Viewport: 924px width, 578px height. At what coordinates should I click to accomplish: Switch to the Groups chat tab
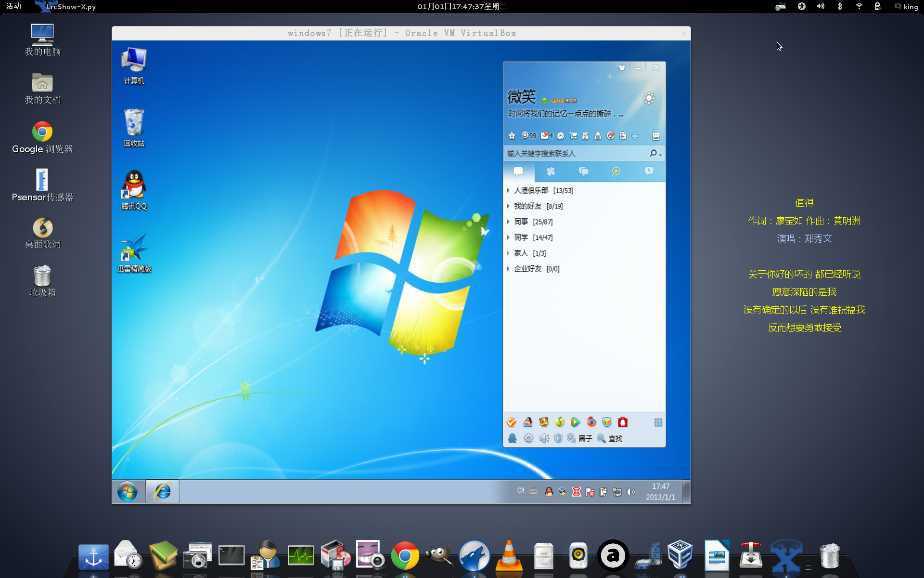(x=583, y=171)
